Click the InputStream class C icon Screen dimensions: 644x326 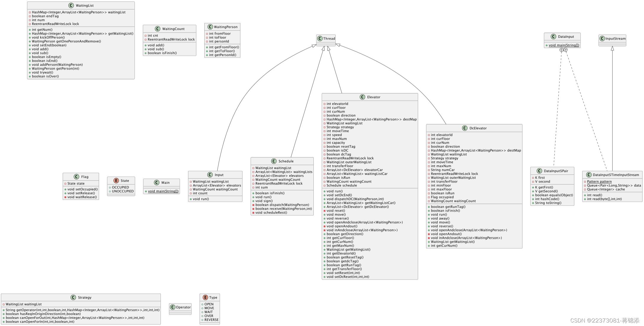(602, 38)
